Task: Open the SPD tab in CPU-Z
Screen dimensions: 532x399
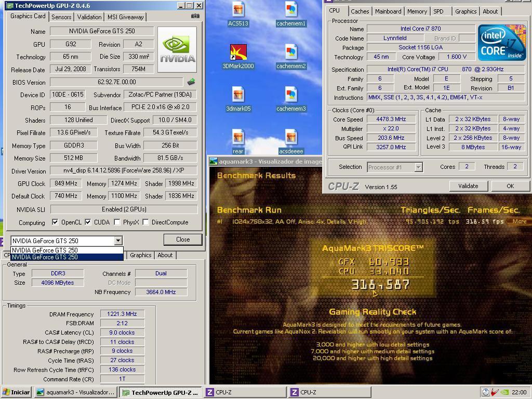Action: [438, 11]
